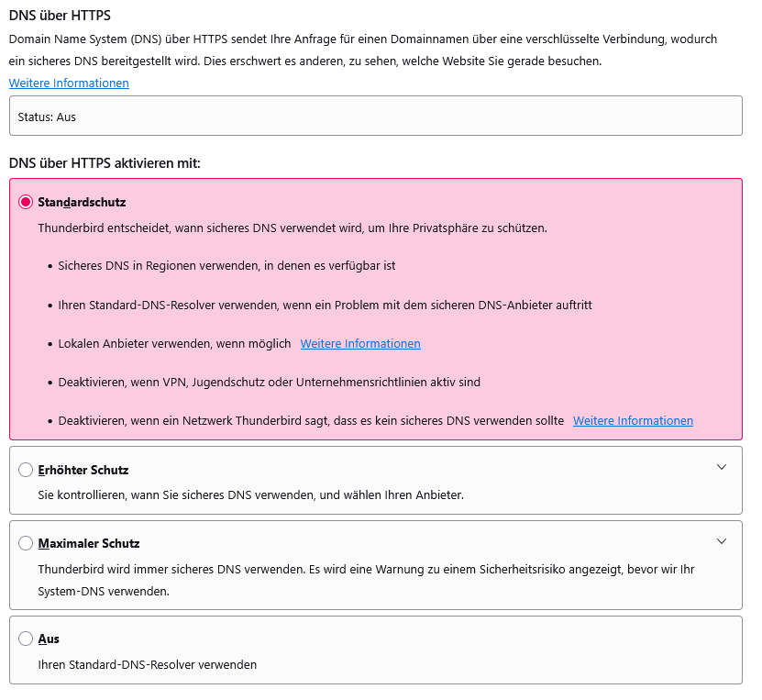762x700 pixels.
Task: Open Weitere Informationen link below DNS description
Action: [69, 83]
